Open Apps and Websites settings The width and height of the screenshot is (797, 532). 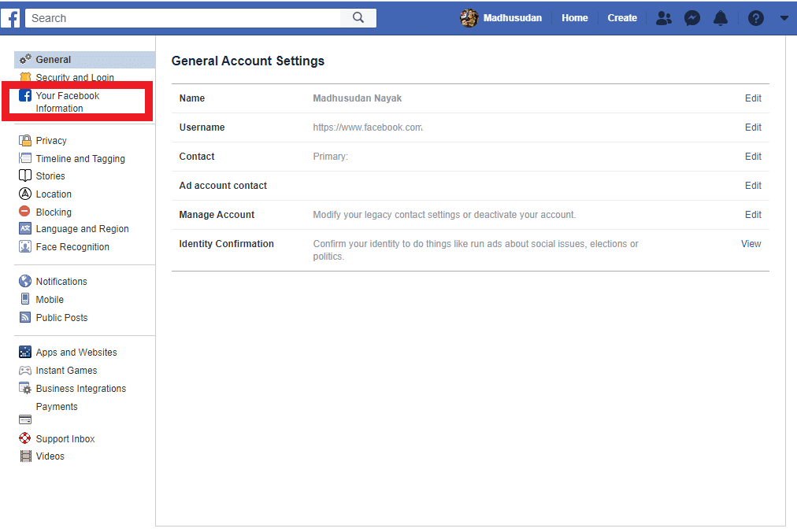coord(76,352)
